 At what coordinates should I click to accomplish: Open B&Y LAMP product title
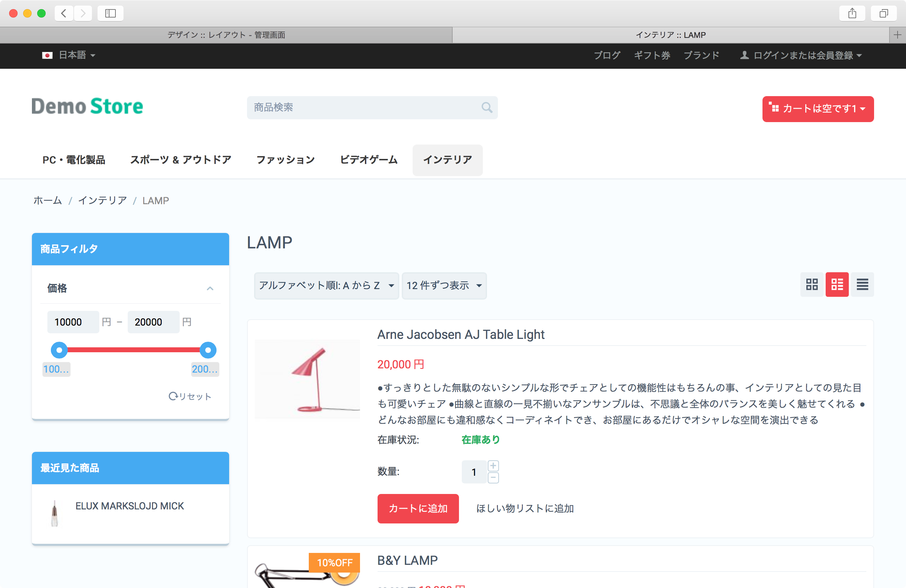(407, 561)
